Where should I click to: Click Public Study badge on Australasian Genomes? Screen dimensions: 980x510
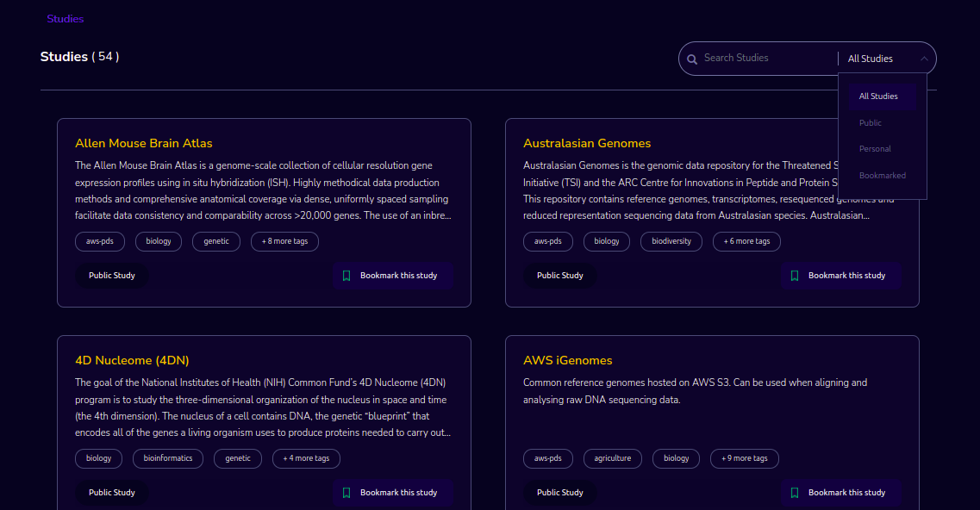[560, 276]
